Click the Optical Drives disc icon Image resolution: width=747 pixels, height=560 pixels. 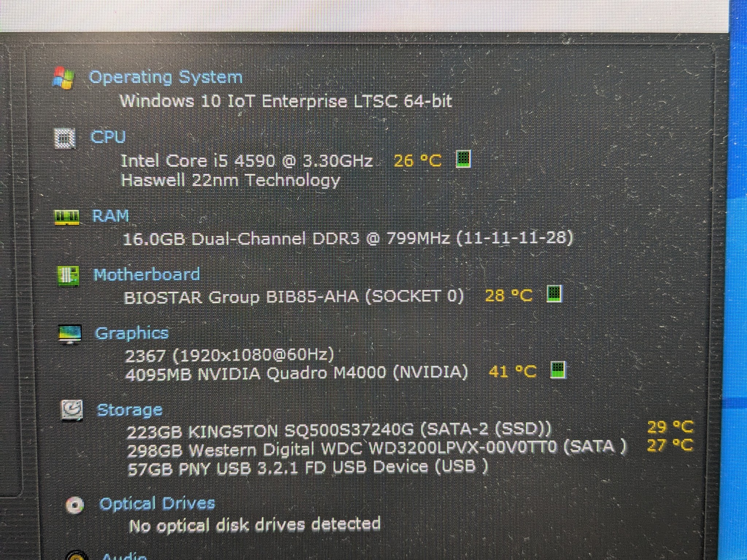click(x=75, y=505)
